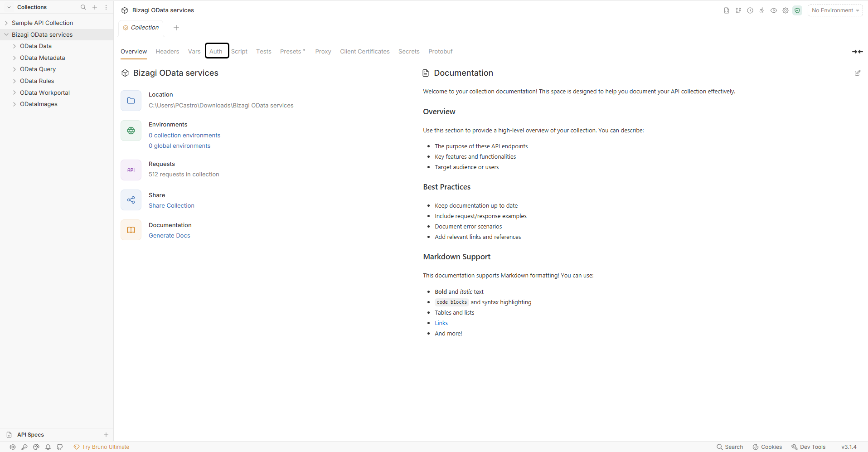The height and width of the screenshot is (452, 868).
Task: Switch to the Secrets tab
Action: pyautogui.click(x=409, y=52)
